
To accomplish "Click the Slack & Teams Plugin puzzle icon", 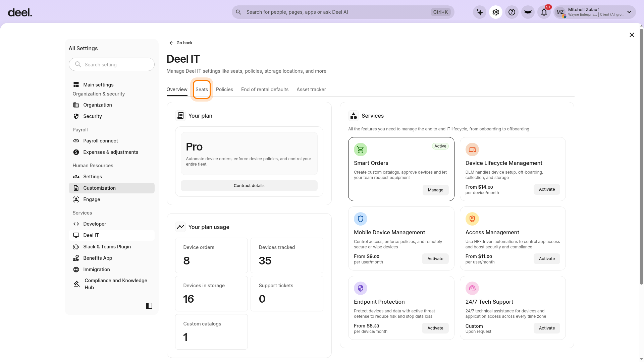I will click(76, 247).
